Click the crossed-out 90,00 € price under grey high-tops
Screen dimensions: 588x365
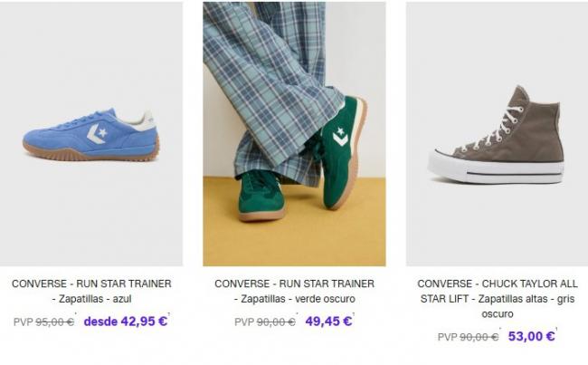469,337
